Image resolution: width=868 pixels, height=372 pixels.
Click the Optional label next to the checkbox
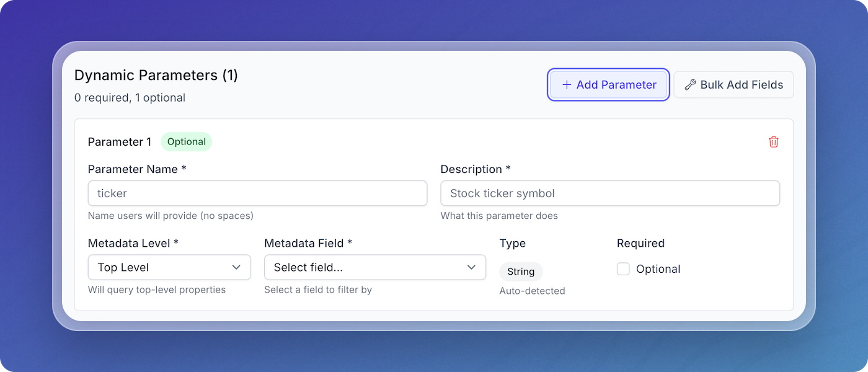coord(658,269)
